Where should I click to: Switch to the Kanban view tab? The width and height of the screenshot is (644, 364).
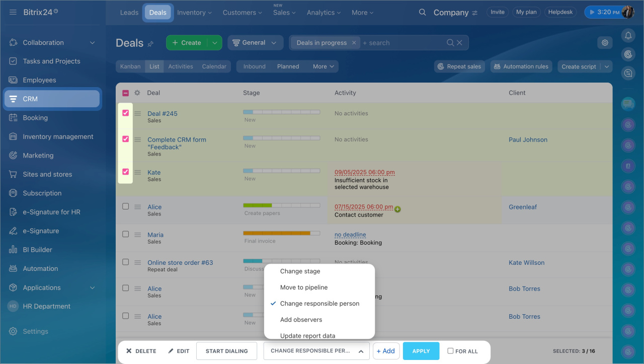click(130, 66)
